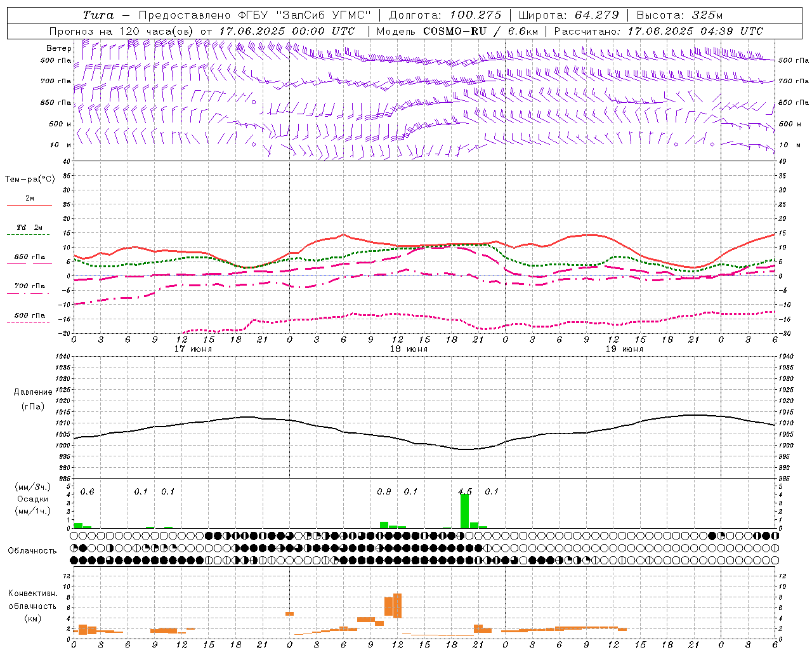Screen dimensions: 812x650
Task: Click the "10 м" wind level label beside "Ветер"
Action: (61, 145)
